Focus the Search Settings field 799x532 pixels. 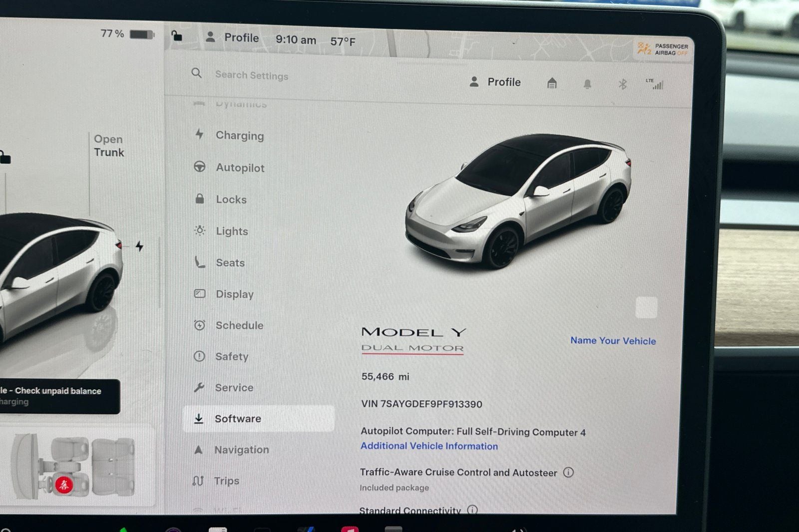pos(252,75)
